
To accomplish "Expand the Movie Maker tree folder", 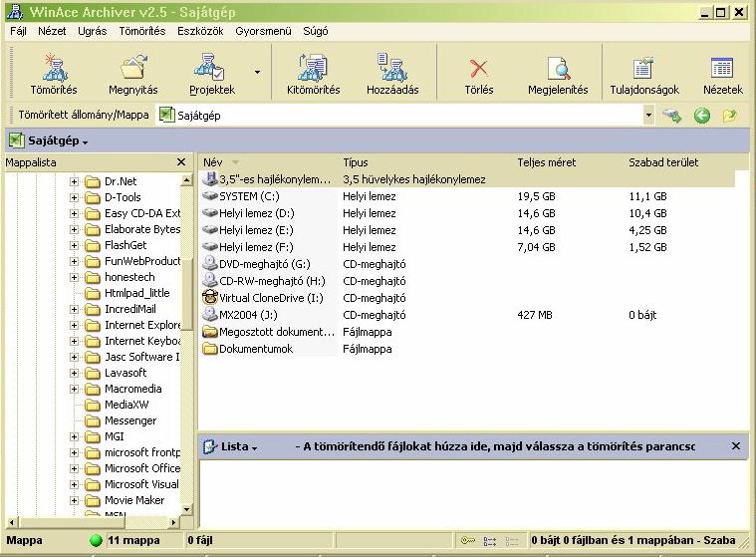I will [74, 500].
